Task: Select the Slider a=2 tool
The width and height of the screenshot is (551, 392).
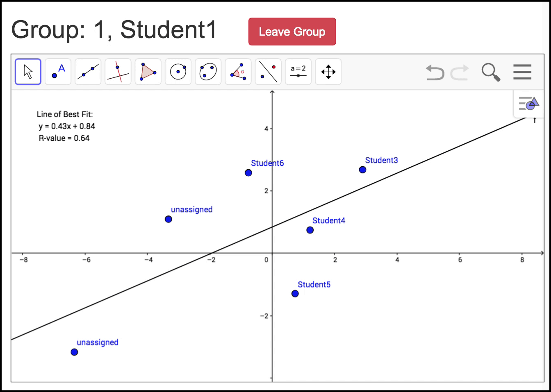Action: (298, 72)
